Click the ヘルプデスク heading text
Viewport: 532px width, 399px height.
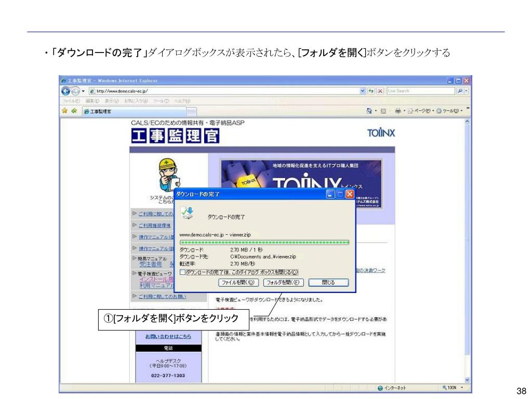click(x=168, y=361)
